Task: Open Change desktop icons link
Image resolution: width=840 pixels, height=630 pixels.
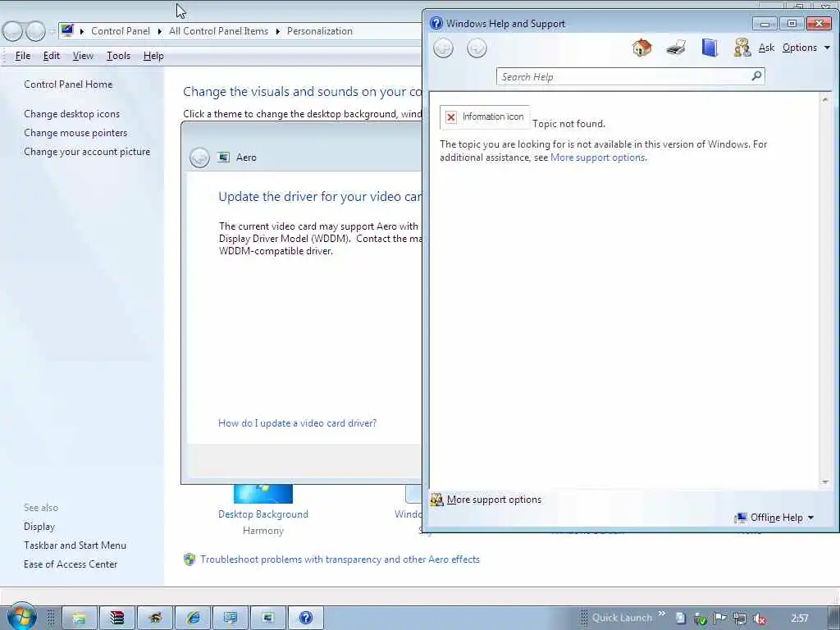Action: [x=72, y=114]
